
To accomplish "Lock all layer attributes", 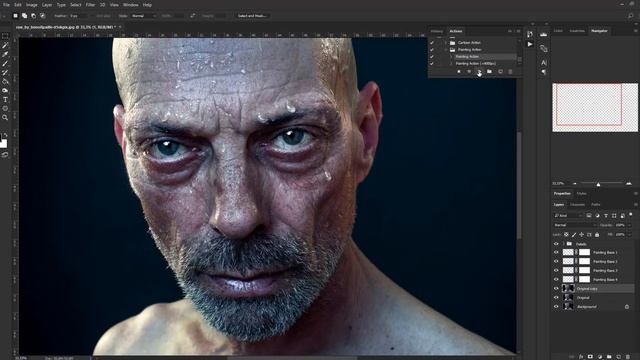I will (597, 235).
